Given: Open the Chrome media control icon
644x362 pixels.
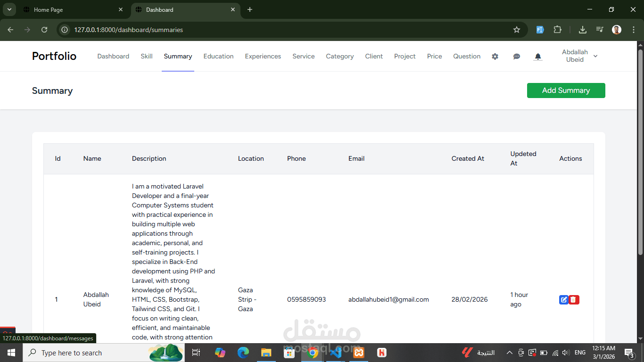Looking at the screenshot, I should [599, 30].
